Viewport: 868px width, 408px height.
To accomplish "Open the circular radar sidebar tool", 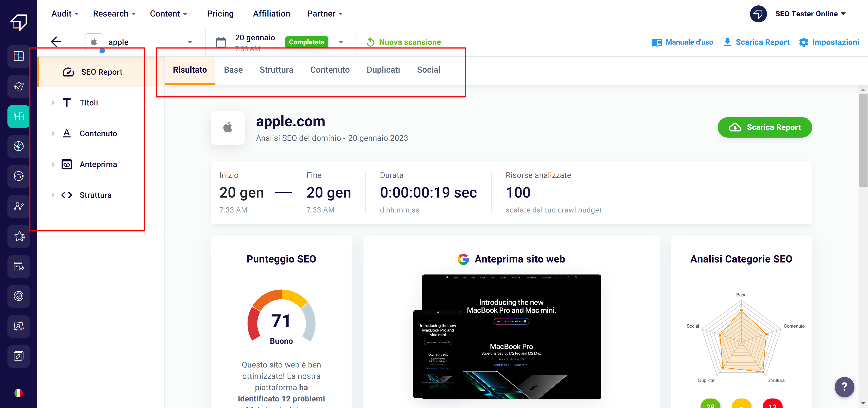I will point(19,146).
